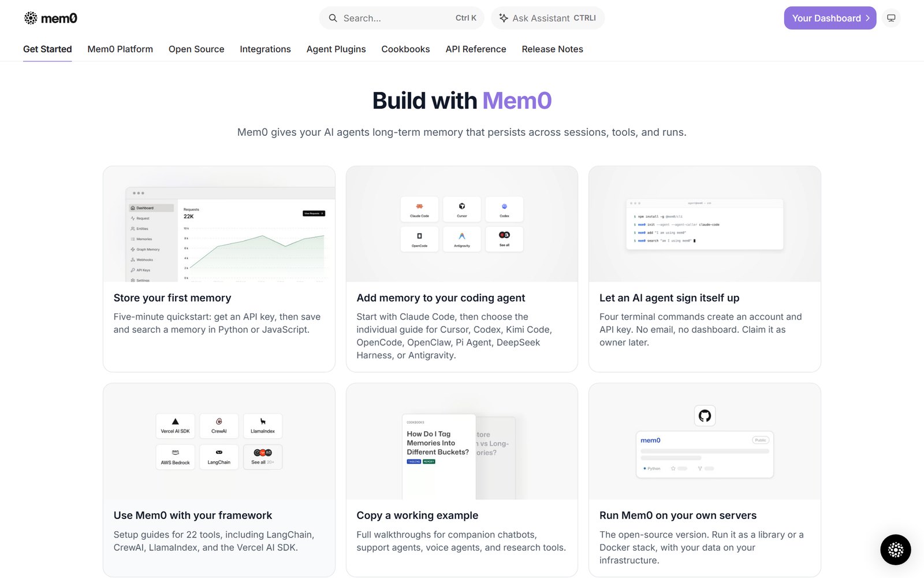This screenshot has height=578, width=924.
Task: Click the Claude Code tile icon
Action: point(419,206)
